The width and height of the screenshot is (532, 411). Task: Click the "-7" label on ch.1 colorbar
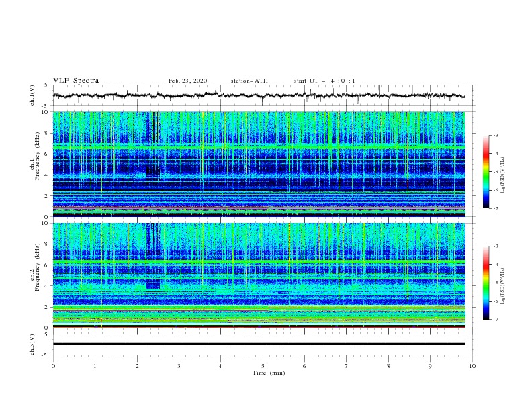point(496,208)
